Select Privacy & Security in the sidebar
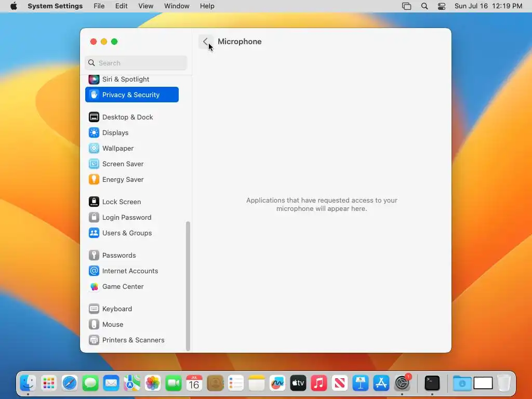The image size is (532, 399). coord(132,95)
